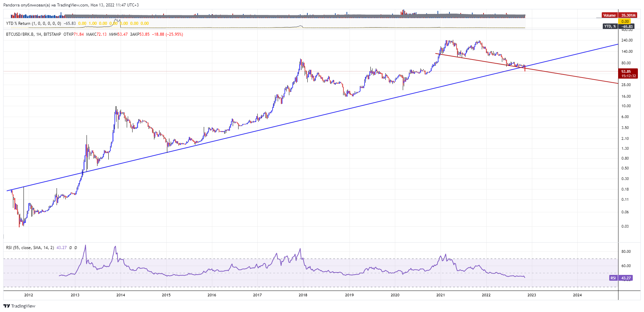Viewport: 644px width, 312px height.
Task: Click the 2016 year on time axis
Action: pos(212,295)
